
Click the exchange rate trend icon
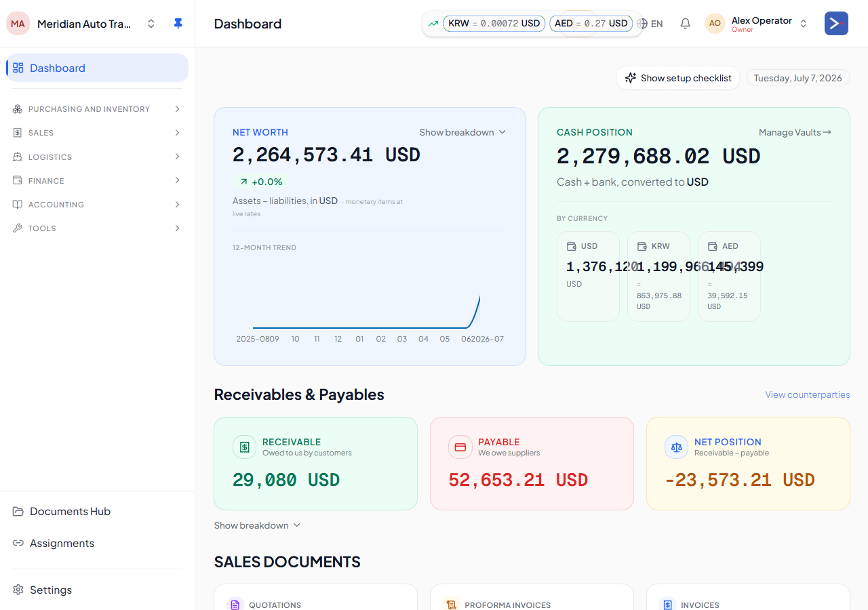coord(433,24)
